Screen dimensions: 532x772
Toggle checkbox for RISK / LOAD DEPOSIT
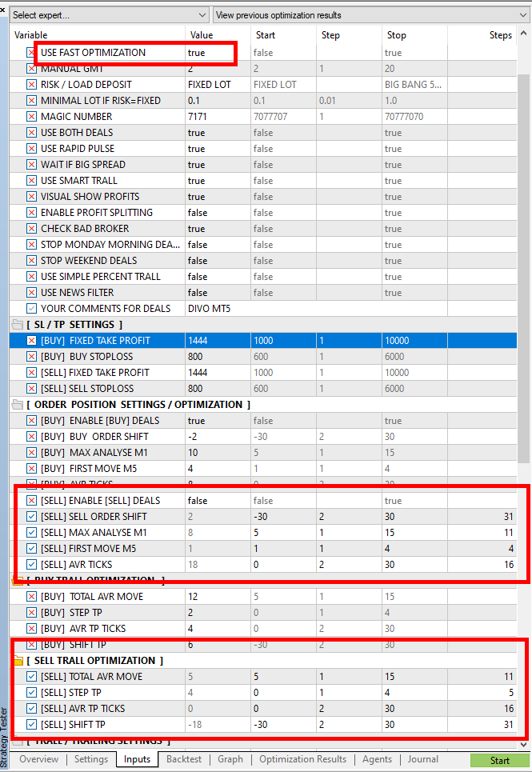tap(31, 84)
